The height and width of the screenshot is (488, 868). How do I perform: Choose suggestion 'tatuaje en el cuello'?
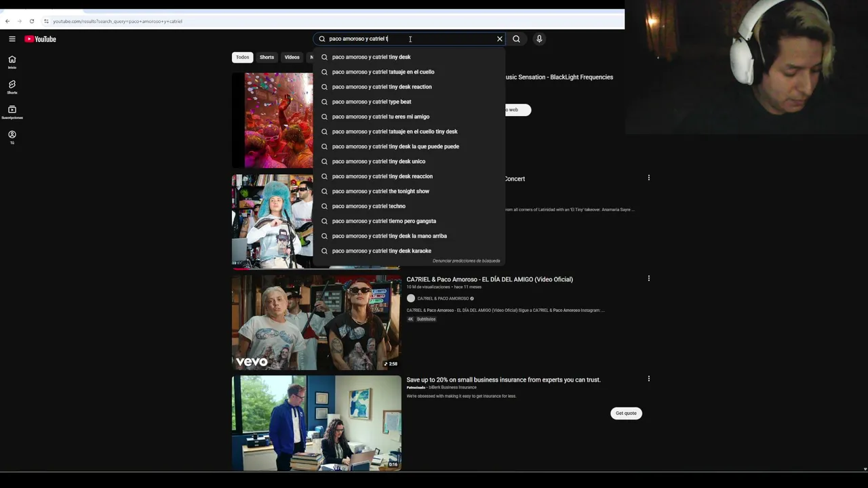click(x=410, y=72)
